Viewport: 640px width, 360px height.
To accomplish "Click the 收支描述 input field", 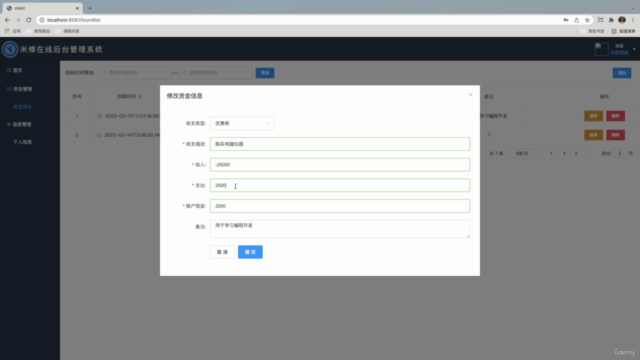I will (340, 144).
